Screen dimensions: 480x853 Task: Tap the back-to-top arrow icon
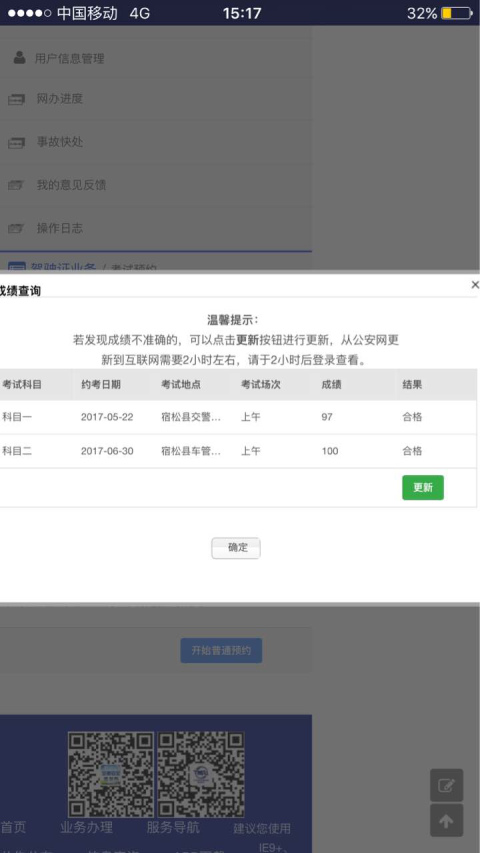446,820
